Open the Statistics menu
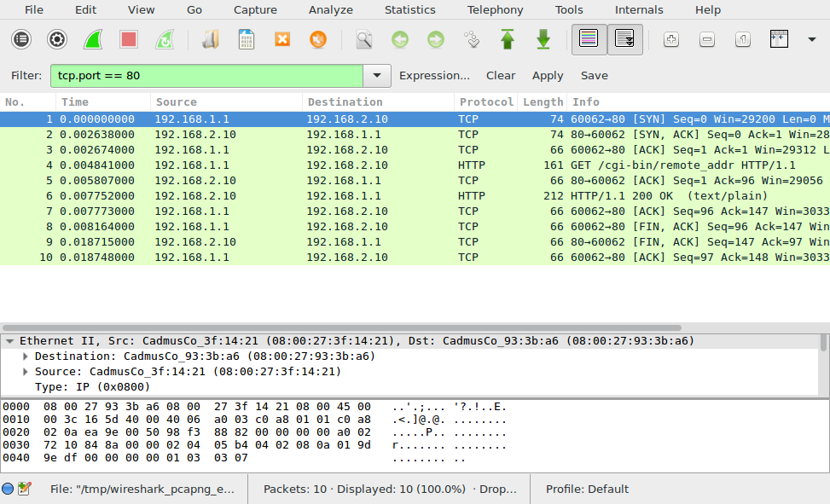Screen dimensions: 830x504 pyautogui.click(x=409, y=9)
